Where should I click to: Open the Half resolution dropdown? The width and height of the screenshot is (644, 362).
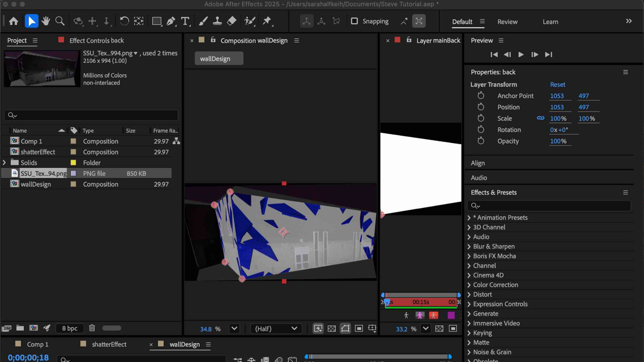276,329
